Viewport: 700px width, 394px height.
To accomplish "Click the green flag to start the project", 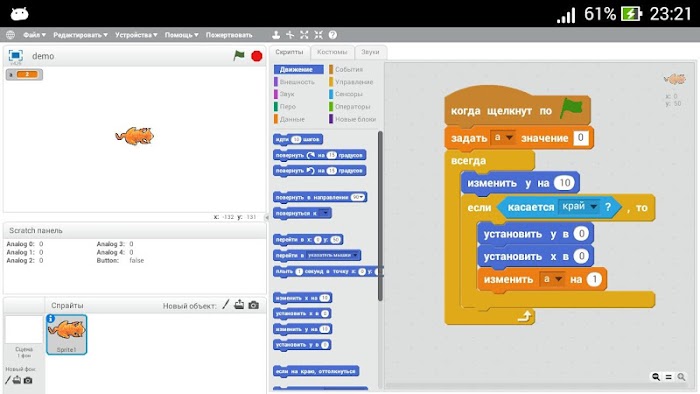I will tap(239, 56).
